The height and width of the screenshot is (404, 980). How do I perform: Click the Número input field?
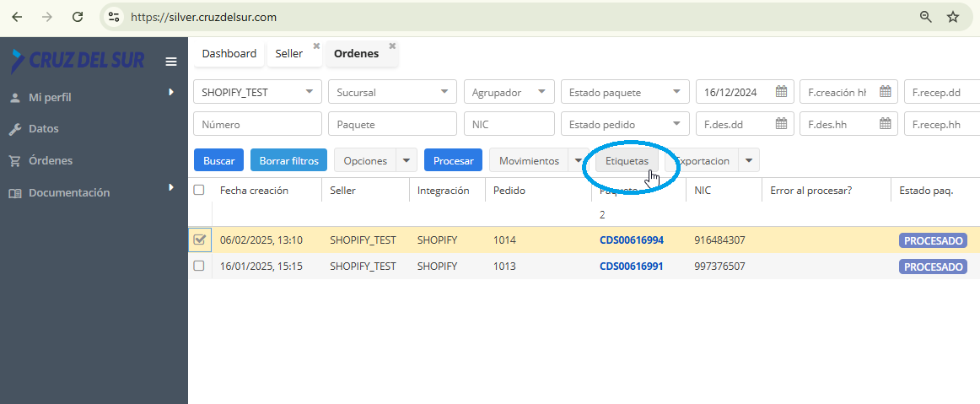click(257, 124)
